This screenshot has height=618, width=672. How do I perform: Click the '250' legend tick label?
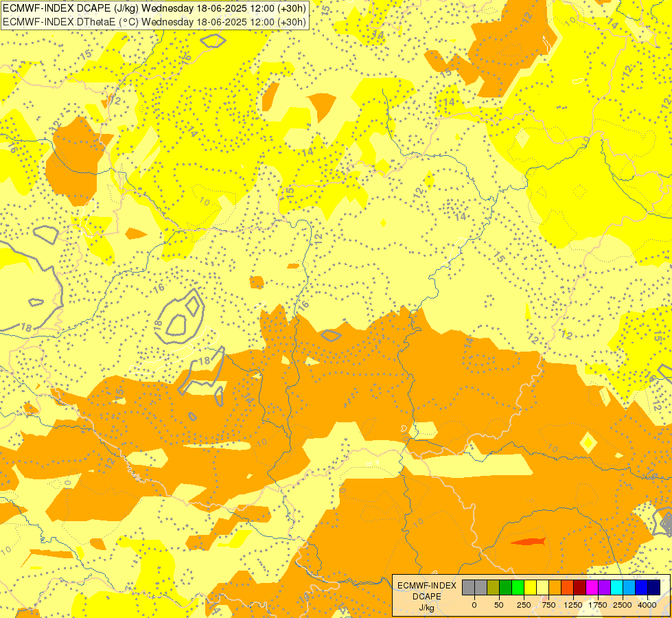pyautogui.click(x=524, y=605)
